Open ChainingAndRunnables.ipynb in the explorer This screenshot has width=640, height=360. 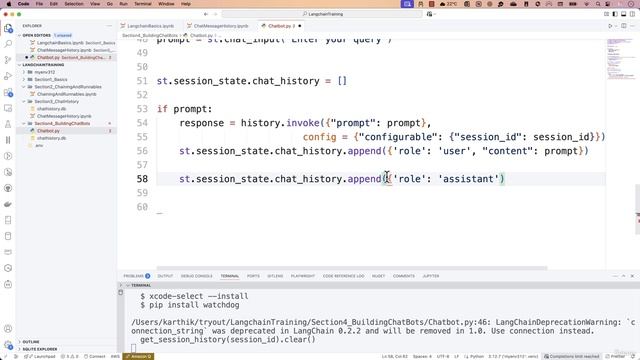(x=67, y=94)
